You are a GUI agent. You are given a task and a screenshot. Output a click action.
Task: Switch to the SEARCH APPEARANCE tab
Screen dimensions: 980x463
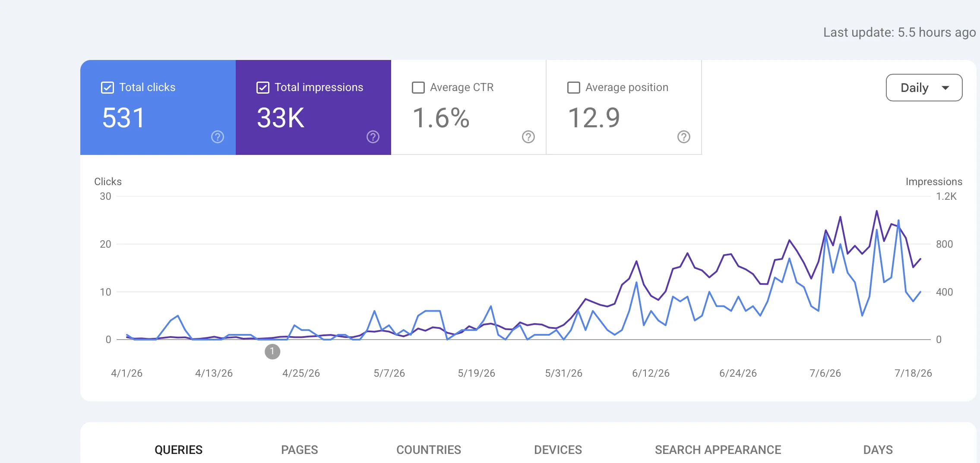718,450
